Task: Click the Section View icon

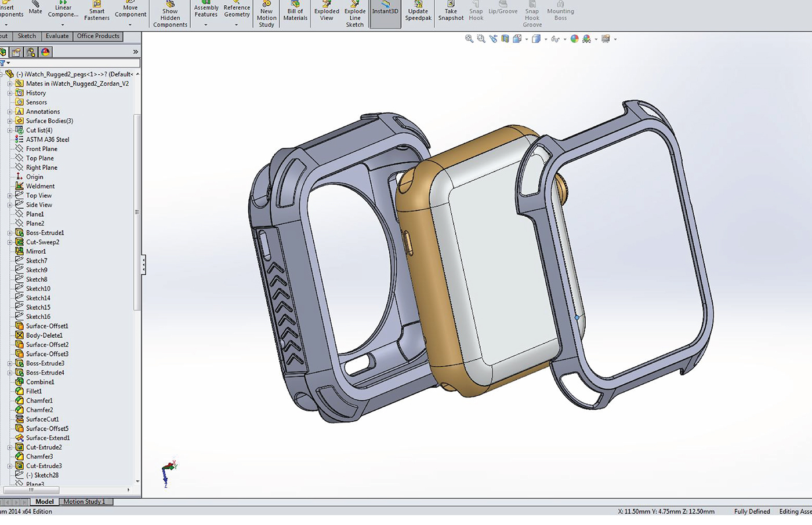Action: 505,39
